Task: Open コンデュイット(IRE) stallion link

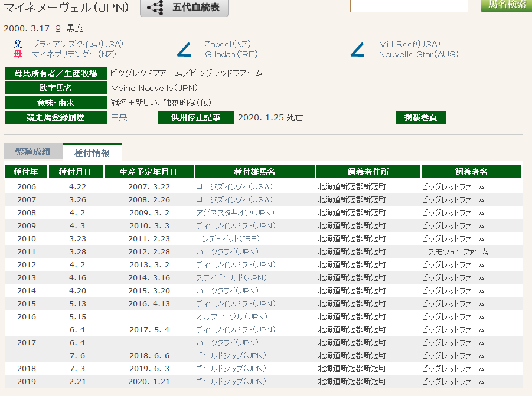Action: tap(227, 238)
